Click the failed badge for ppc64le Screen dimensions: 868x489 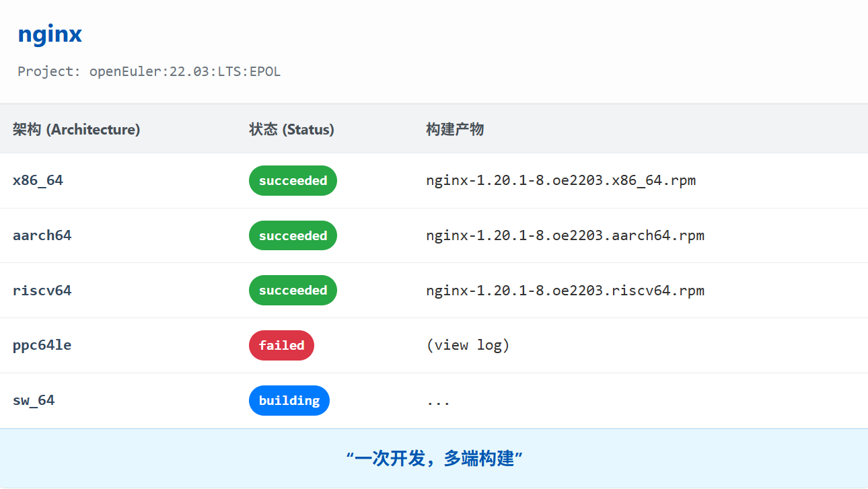click(281, 345)
